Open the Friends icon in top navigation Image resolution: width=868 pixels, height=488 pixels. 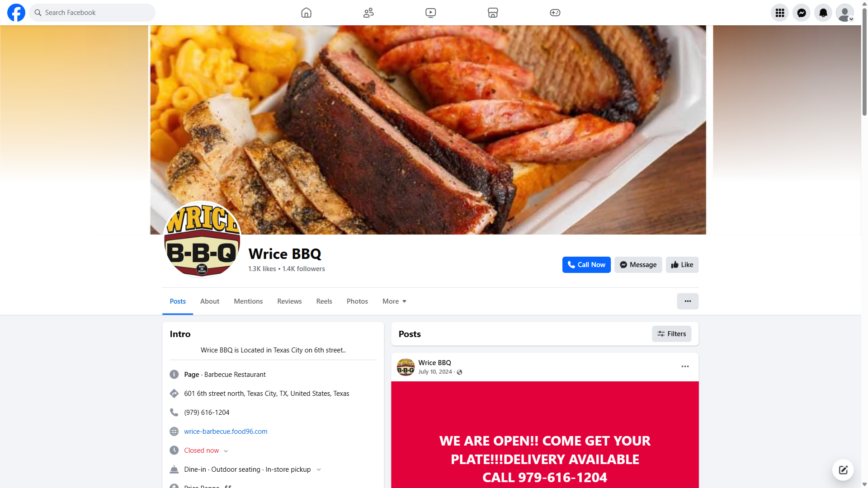pos(368,13)
